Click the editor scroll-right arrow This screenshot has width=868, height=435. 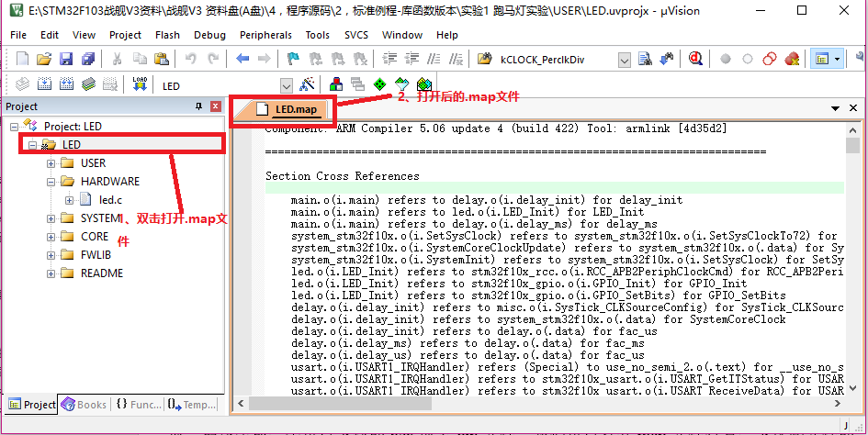point(839,405)
